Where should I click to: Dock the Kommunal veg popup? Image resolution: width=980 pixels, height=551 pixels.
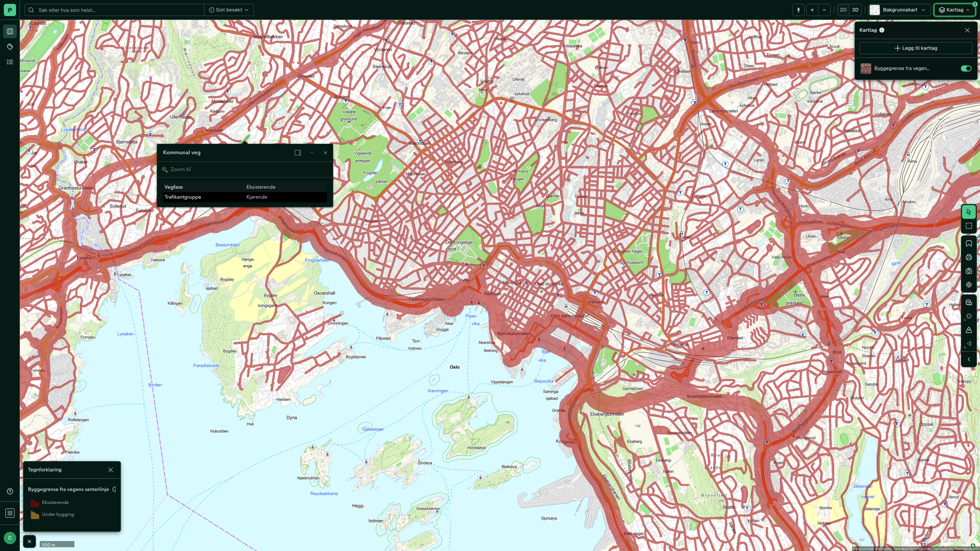pyautogui.click(x=298, y=153)
